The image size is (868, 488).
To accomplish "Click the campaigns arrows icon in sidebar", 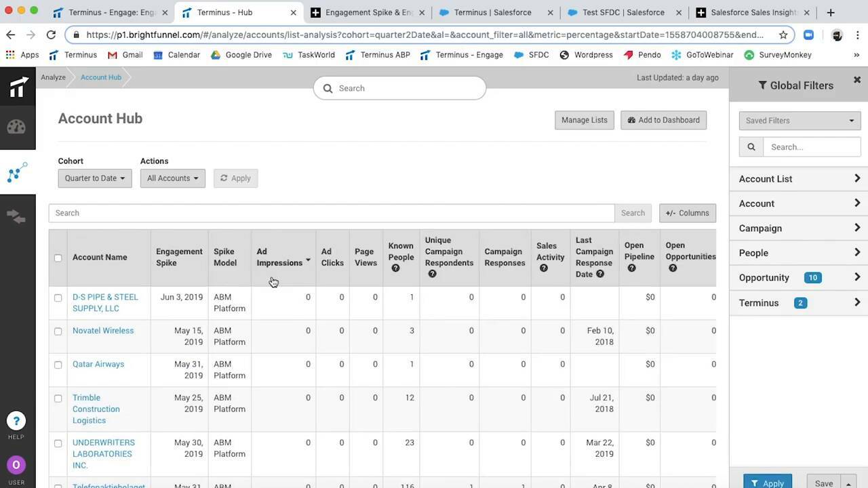I will [x=17, y=216].
